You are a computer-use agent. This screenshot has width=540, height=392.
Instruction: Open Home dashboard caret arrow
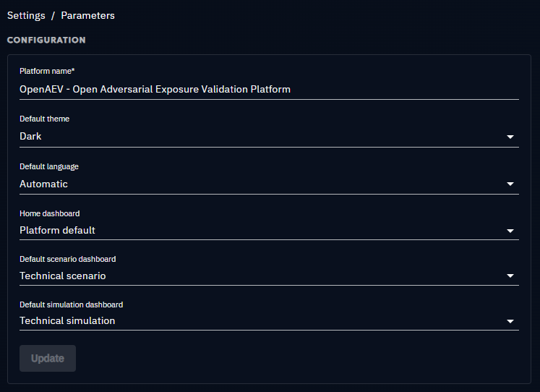pos(510,231)
